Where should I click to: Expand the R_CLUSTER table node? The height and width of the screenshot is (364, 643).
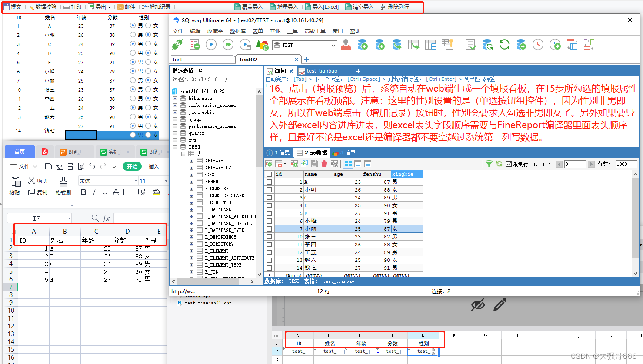click(x=192, y=189)
